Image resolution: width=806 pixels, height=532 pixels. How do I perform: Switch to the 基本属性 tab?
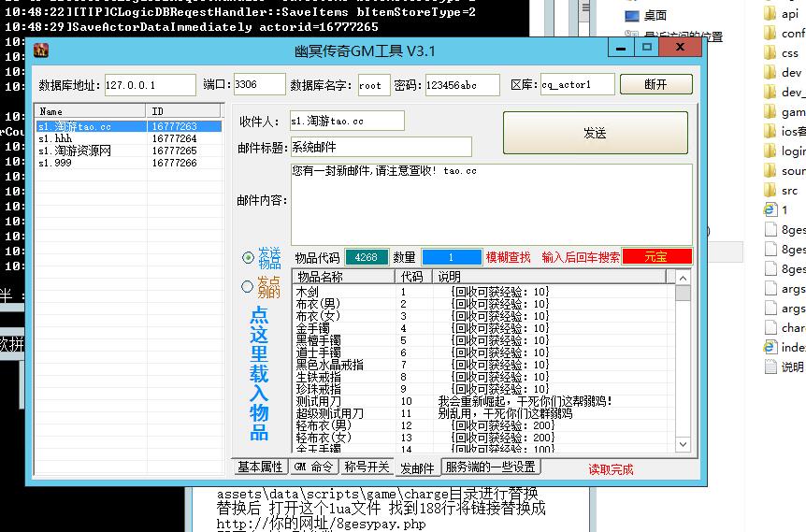pyautogui.click(x=260, y=467)
